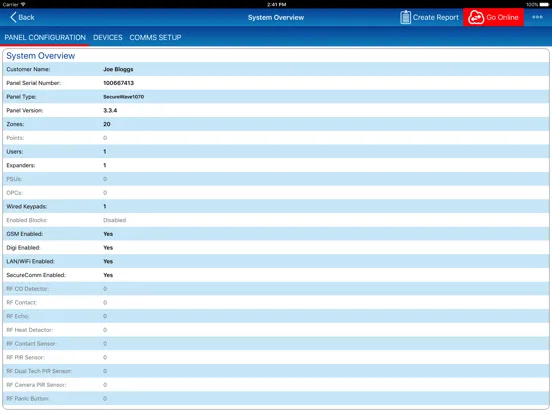Image resolution: width=552 pixels, height=414 pixels.
Task: Click the System Overview title in header
Action: (276, 18)
